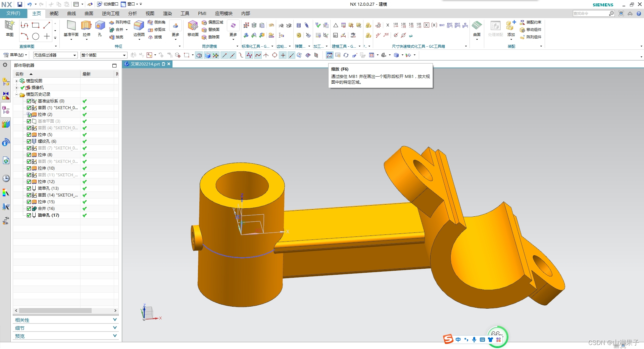
Task: Open the History clock sidebar icon
Action: 6,178
